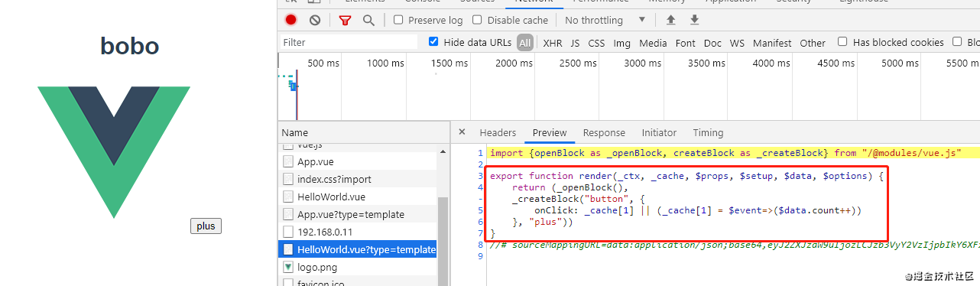Check Has blocked cookies option
980x286 pixels.
click(842, 42)
